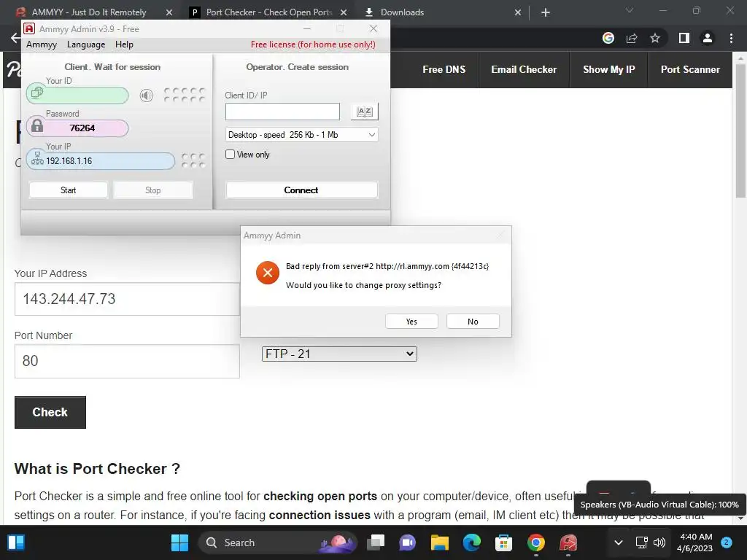Close the AMMYY - Just Do It Remotely tab
This screenshot has width=747, height=560.
tap(169, 12)
